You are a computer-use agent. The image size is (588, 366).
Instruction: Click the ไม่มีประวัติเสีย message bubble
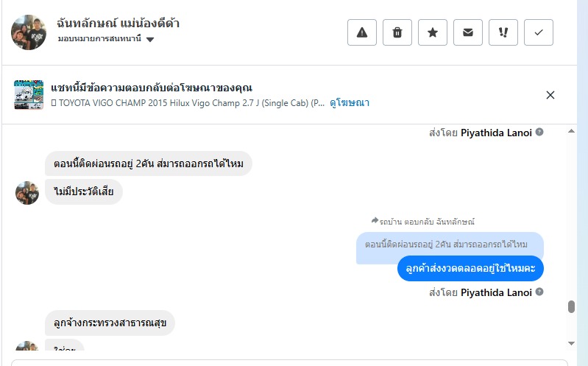click(84, 191)
